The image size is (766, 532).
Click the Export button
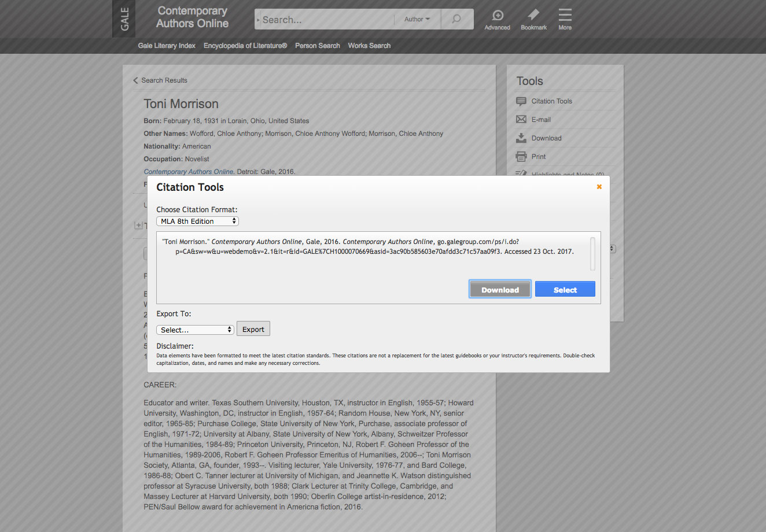coord(253,329)
